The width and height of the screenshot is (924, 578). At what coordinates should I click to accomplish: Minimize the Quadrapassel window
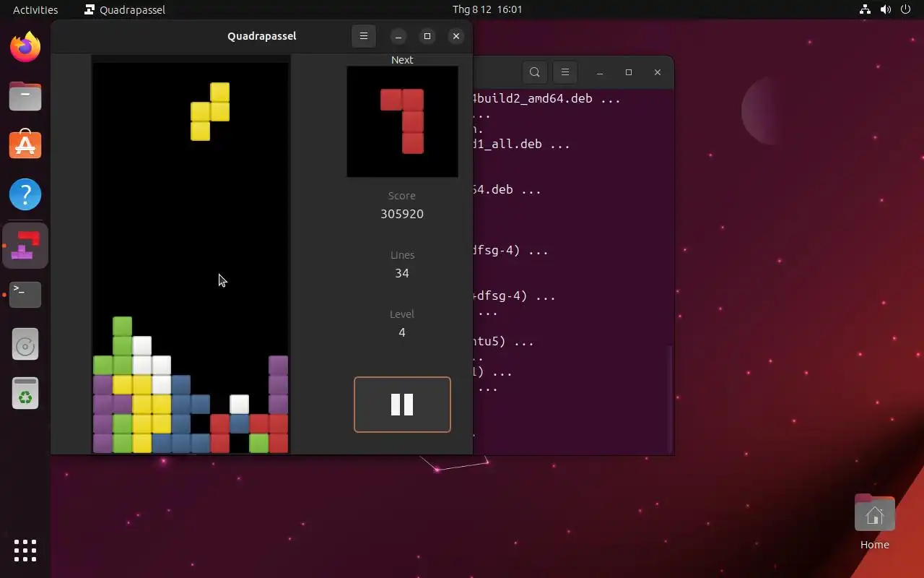pos(398,36)
